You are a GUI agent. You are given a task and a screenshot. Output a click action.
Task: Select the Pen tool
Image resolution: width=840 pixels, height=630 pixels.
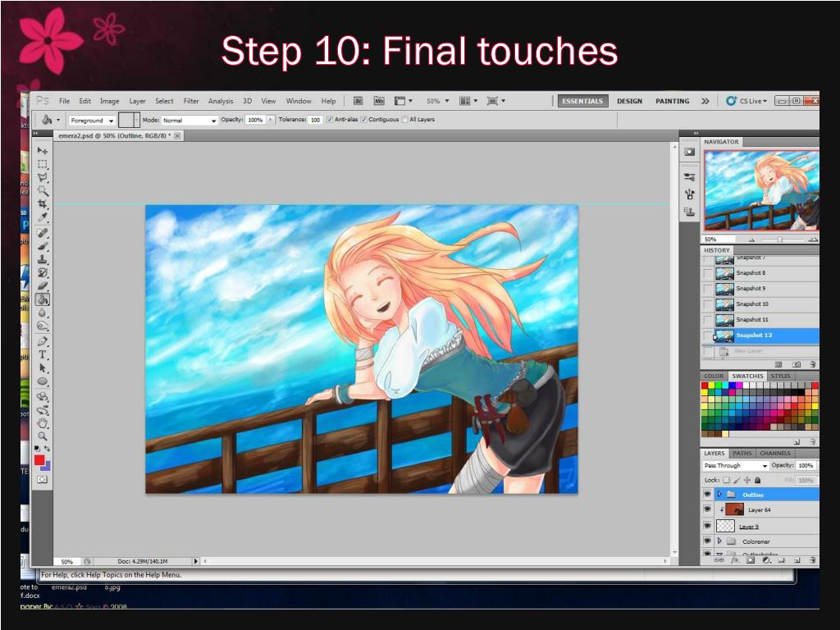tap(43, 341)
